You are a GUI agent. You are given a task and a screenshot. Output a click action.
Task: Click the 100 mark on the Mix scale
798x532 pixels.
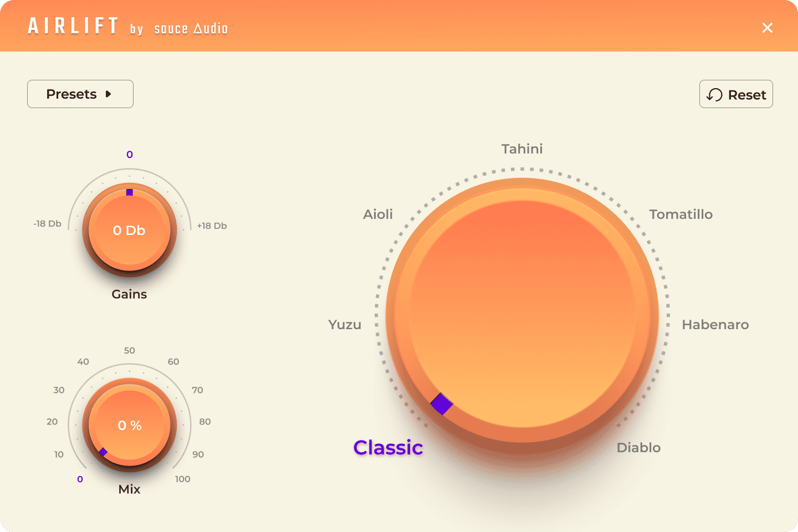[x=183, y=479]
